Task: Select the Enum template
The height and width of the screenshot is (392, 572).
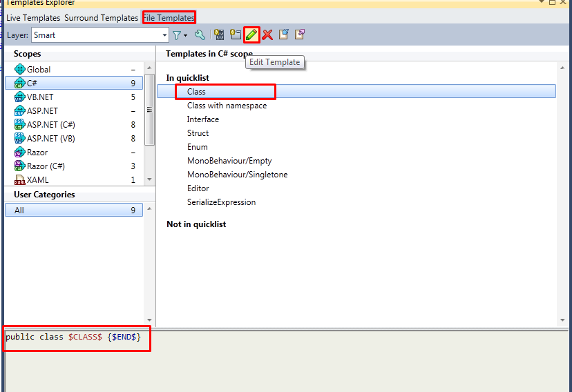Action: click(198, 147)
